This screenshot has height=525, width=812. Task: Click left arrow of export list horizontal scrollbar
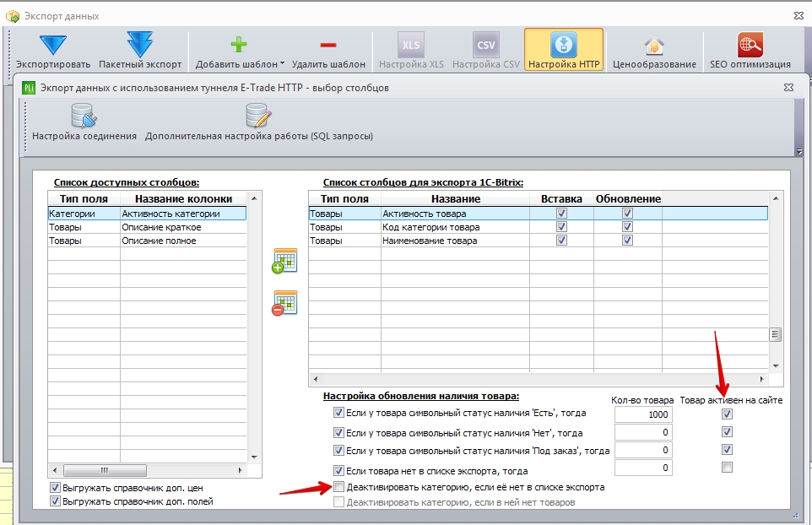coord(316,379)
